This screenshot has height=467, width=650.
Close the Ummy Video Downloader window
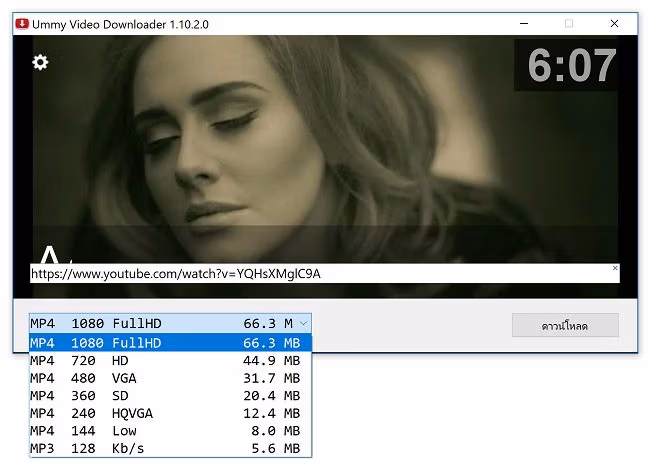614,24
